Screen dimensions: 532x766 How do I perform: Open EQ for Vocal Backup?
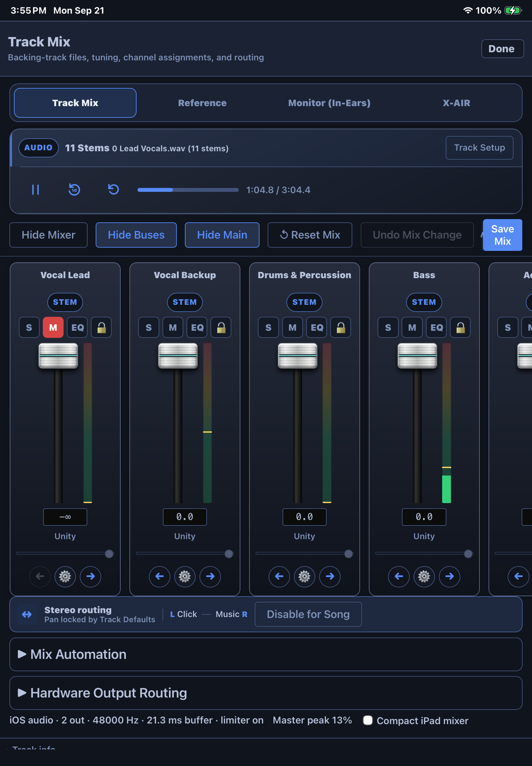tap(197, 327)
